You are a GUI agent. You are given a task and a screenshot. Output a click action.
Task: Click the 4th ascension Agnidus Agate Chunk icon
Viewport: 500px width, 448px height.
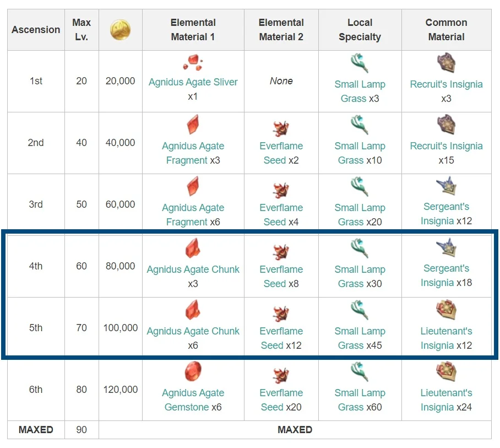tap(193, 249)
